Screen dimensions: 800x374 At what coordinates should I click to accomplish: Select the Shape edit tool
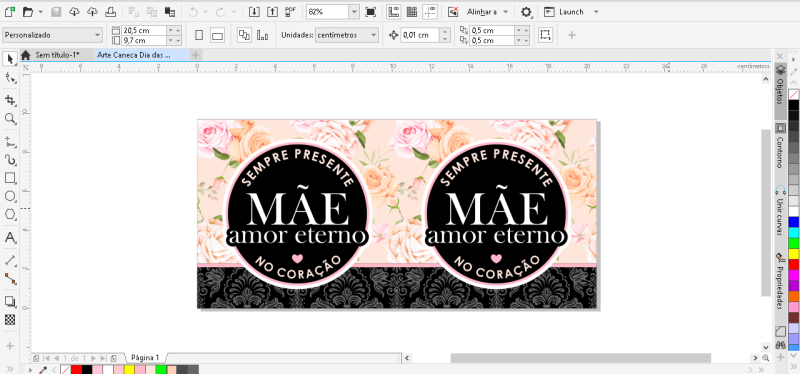10,78
